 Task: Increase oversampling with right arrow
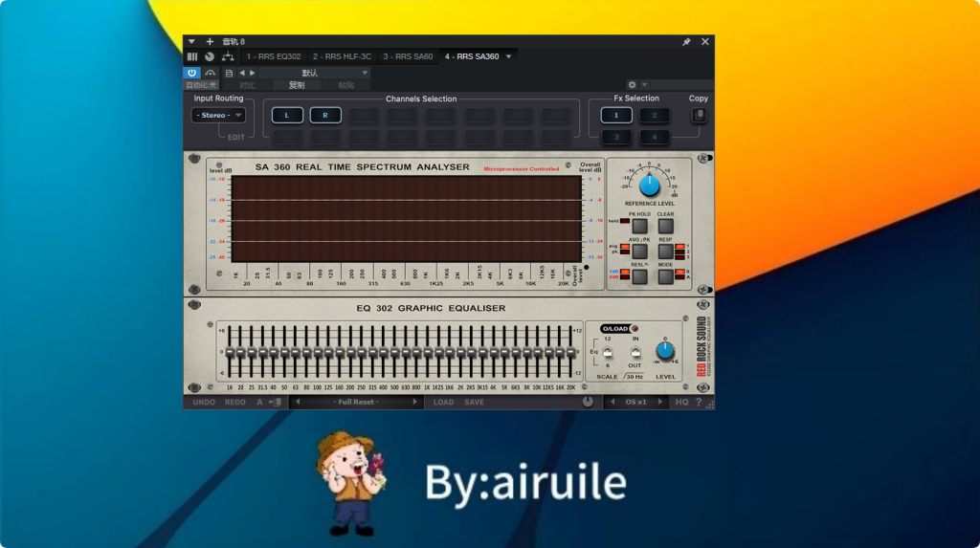(659, 402)
